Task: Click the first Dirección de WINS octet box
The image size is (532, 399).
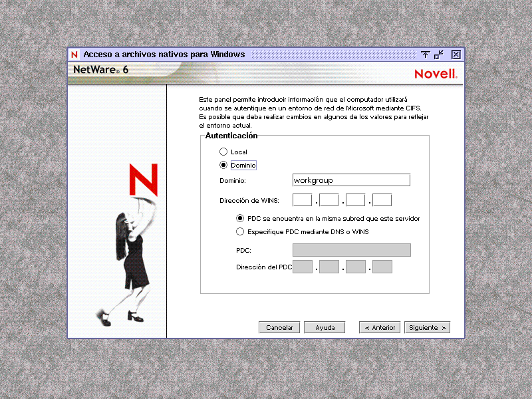Action: click(303, 199)
